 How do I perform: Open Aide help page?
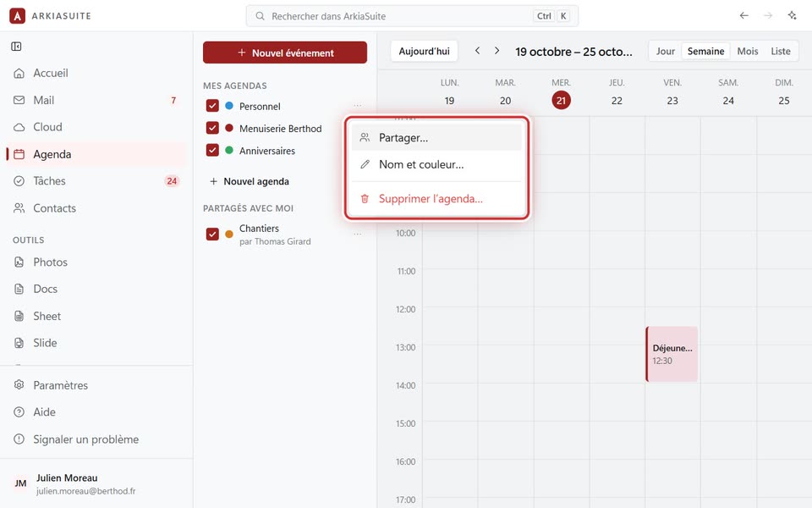[x=96, y=412]
